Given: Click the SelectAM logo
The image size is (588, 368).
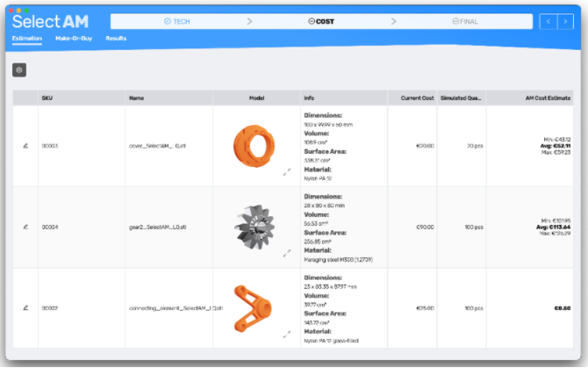Looking at the screenshot, I should pyautogui.click(x=50, y=21).
